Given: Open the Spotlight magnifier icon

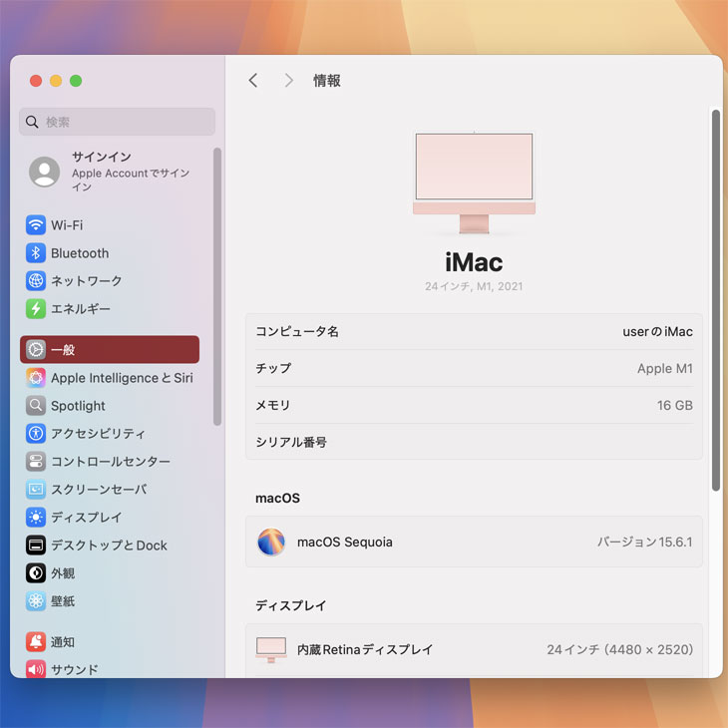Looking at the screenshot, I should (x=36, y=405).
